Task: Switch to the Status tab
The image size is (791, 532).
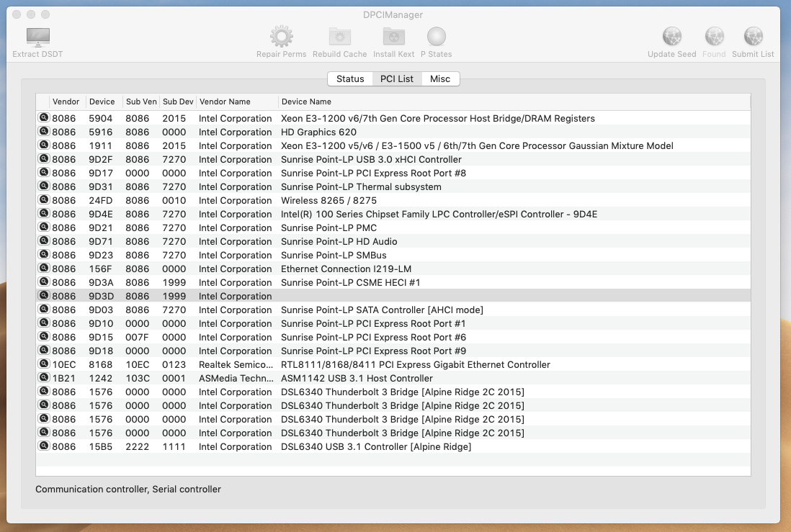Action: click(x=350, y=78)
